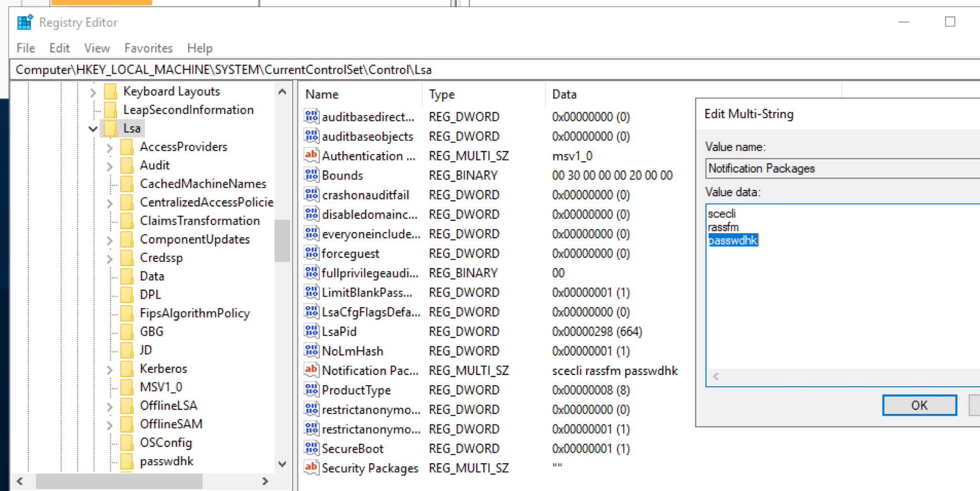Open the Favorites menu

[148, 48]
